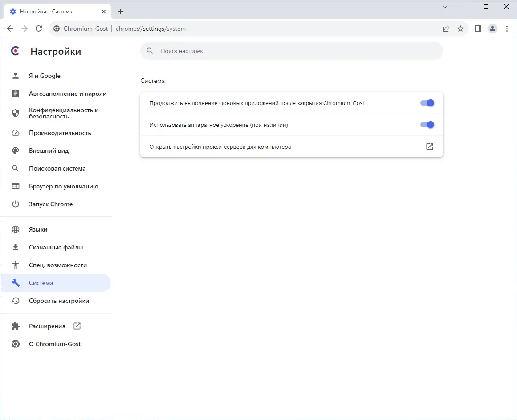This screenshot has width=517, height=420.
Task: Disable background apps after closing Chromium-Gost
Action: click(x=427, y=103)
